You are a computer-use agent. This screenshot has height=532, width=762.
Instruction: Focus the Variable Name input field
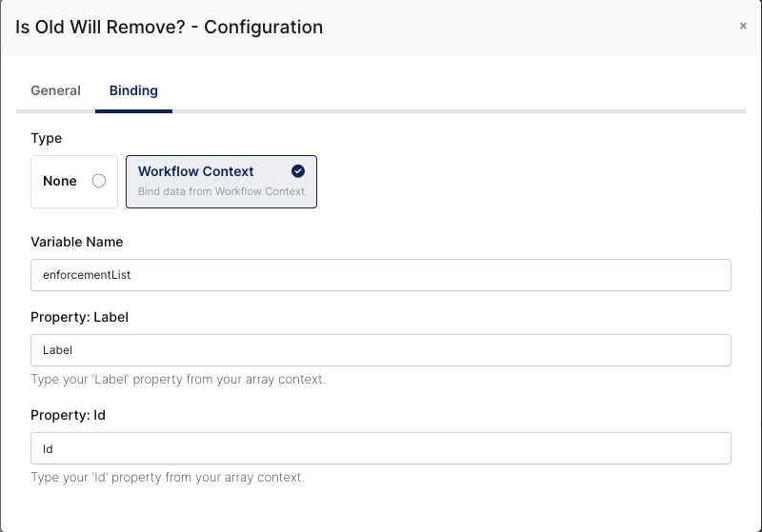click(381, 275)
